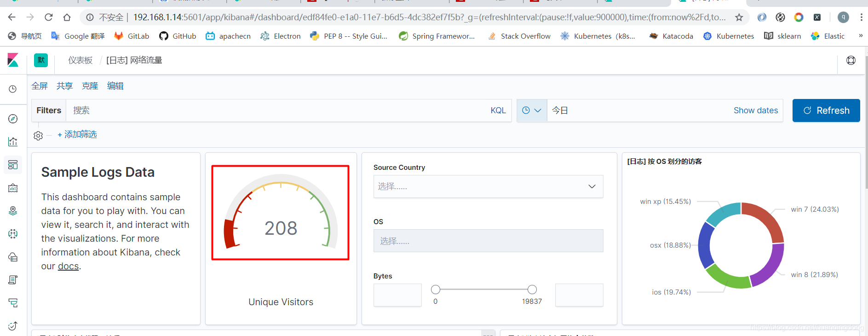Open Uptime from the sidebar

point(13,326)
